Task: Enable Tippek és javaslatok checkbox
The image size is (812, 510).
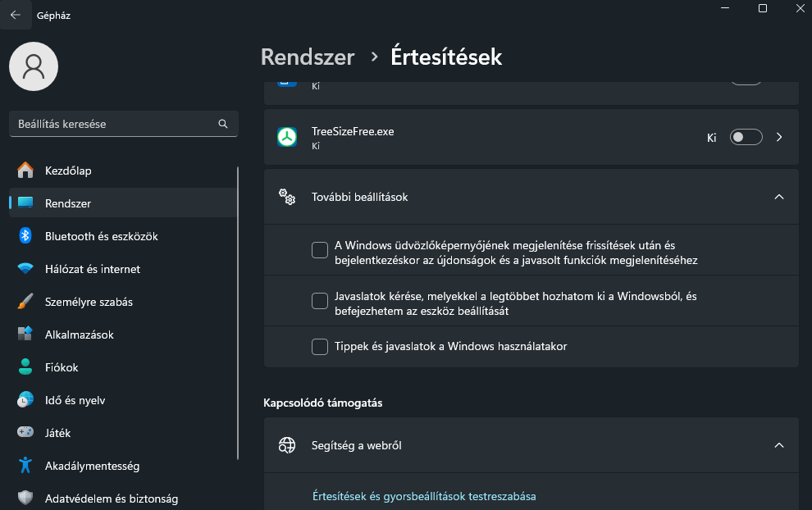Action: [320, 346]
